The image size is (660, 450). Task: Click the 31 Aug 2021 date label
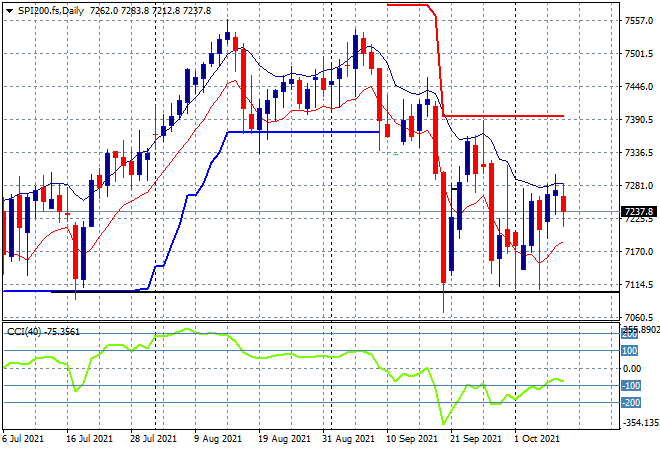pyautogui.click(x=349, y=439)
